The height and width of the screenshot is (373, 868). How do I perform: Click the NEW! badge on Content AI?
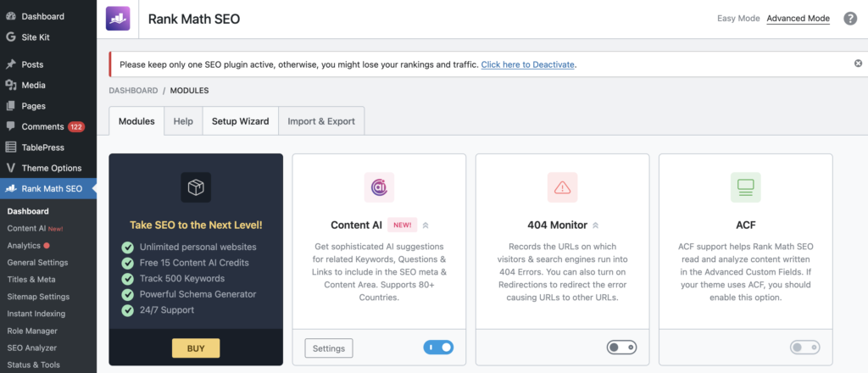[x=403, y=225]
